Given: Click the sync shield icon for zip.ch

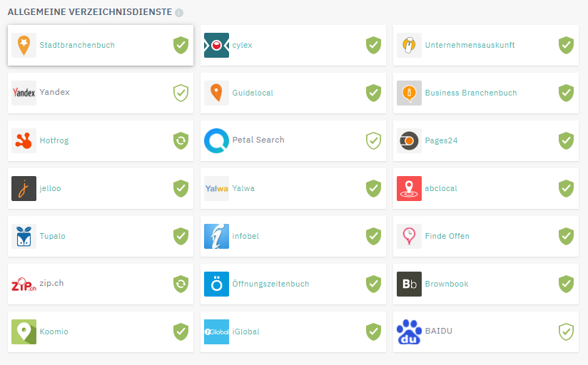Looking at the screenshot, I should (x=181, y=284).
